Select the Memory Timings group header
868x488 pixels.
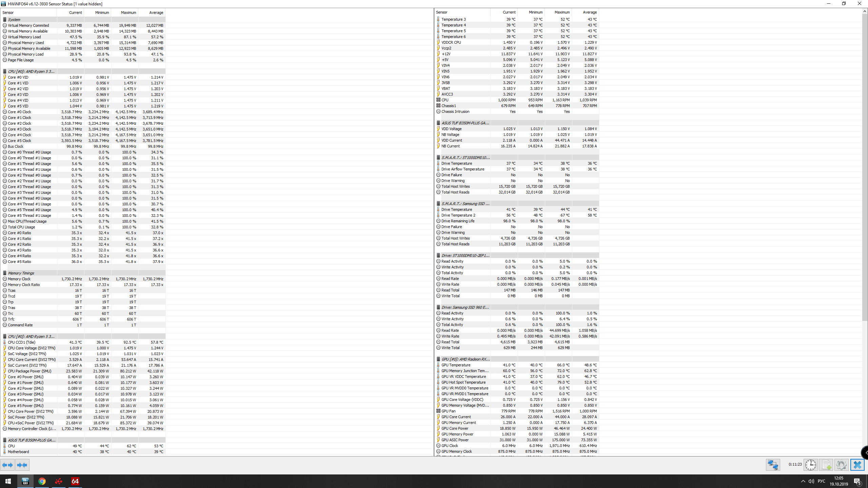point(21,273)
